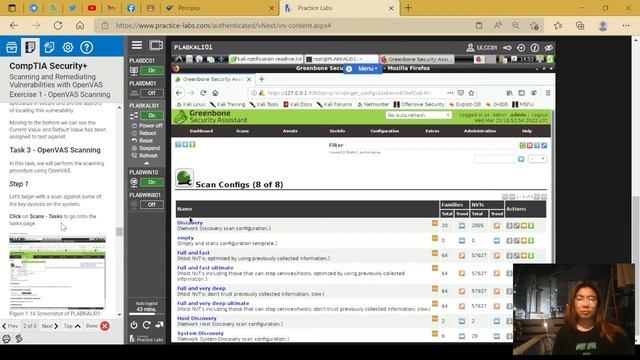Open the Figure 1.14 screenshot thumbnail
640x360 pixels.
coord(58,272)
